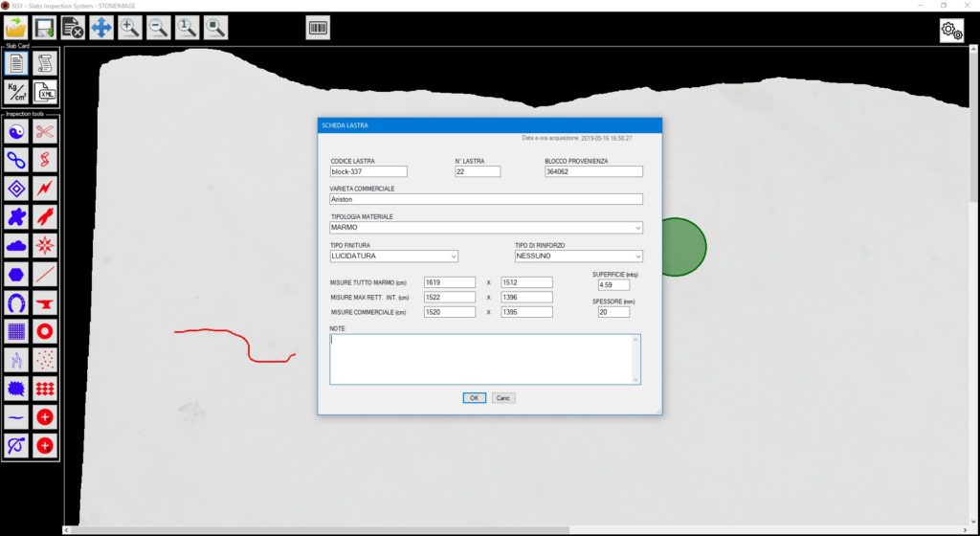The width and height of the screenshot is (980, 536).
Task: Click the CODICE LASTRA input field
Action: click(368, 171)
